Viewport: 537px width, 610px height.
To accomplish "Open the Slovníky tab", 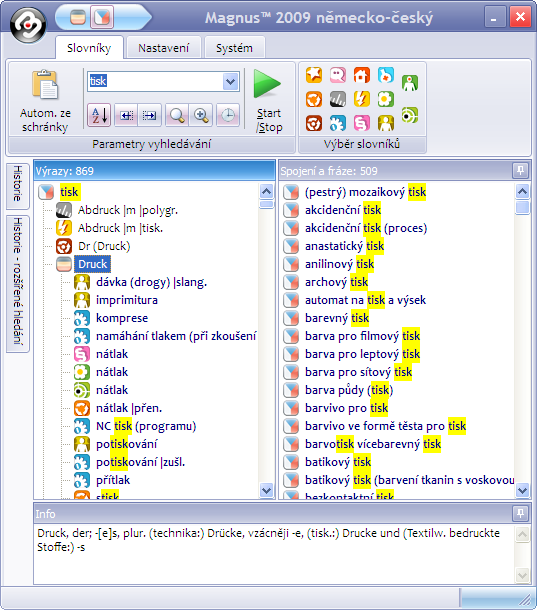I will pos(89,48).
